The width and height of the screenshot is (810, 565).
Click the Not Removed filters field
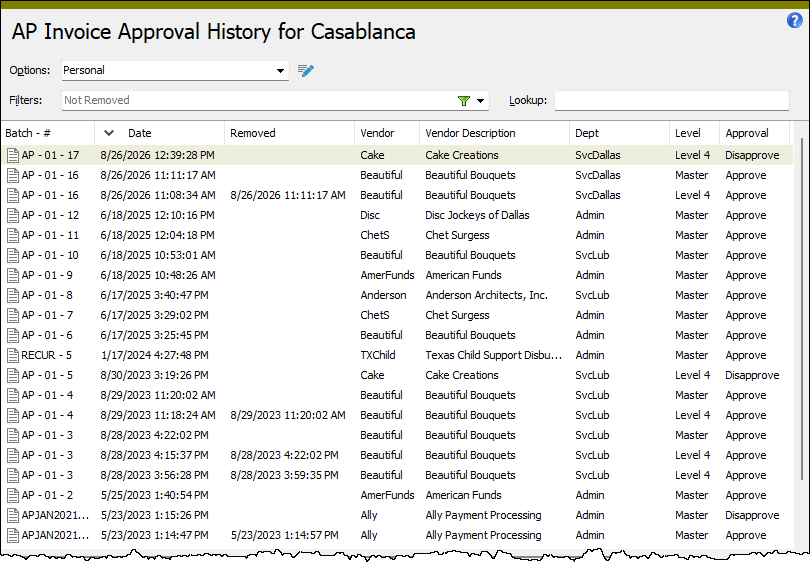coord(258,100)
